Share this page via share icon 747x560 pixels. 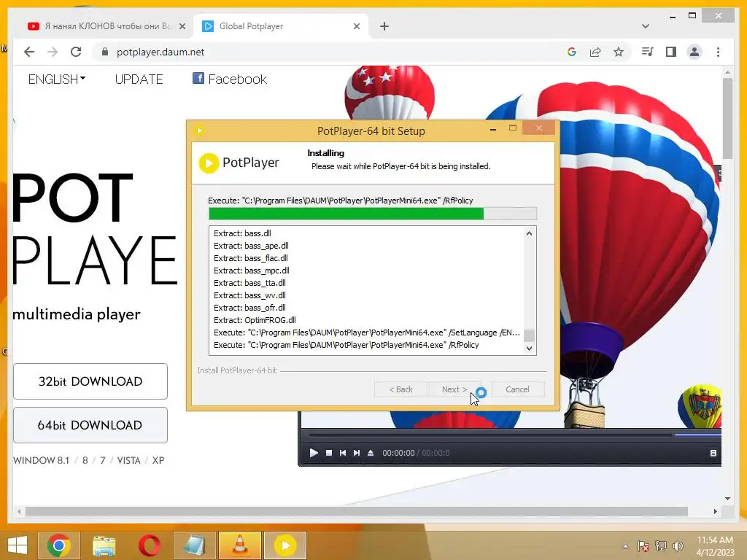point(595,52)
